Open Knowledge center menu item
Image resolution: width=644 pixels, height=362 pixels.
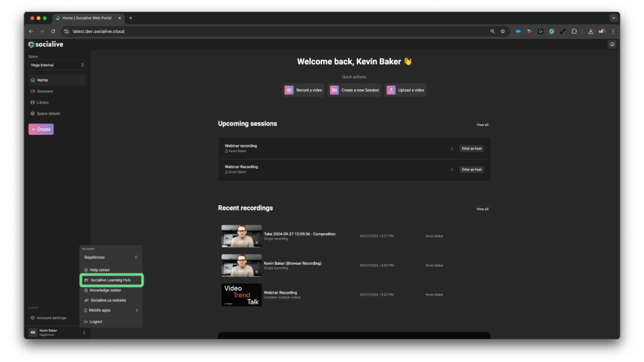(111, 290)
